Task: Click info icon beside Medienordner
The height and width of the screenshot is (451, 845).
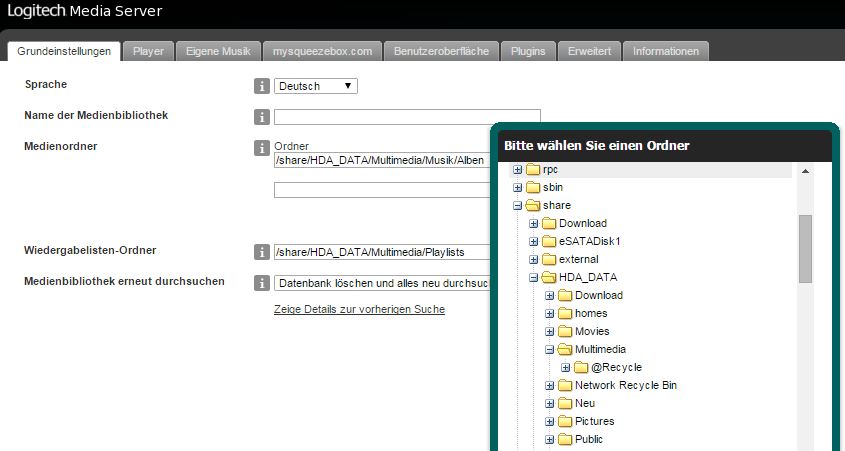Action: (262, 148)
